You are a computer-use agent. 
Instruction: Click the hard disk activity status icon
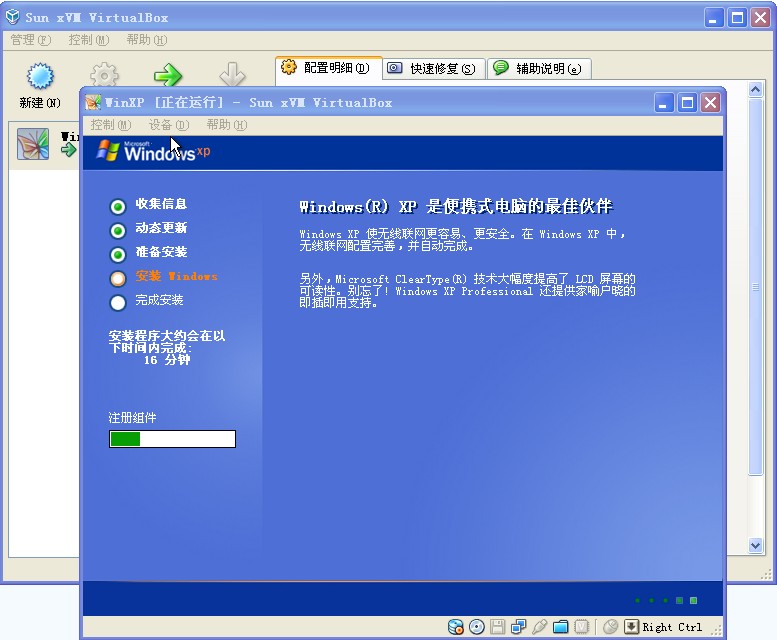point(455,627)
